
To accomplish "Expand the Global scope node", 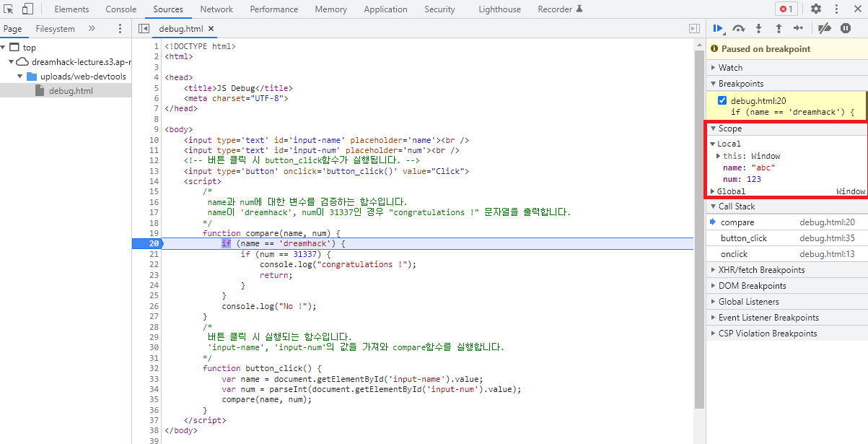I will 712,191.
